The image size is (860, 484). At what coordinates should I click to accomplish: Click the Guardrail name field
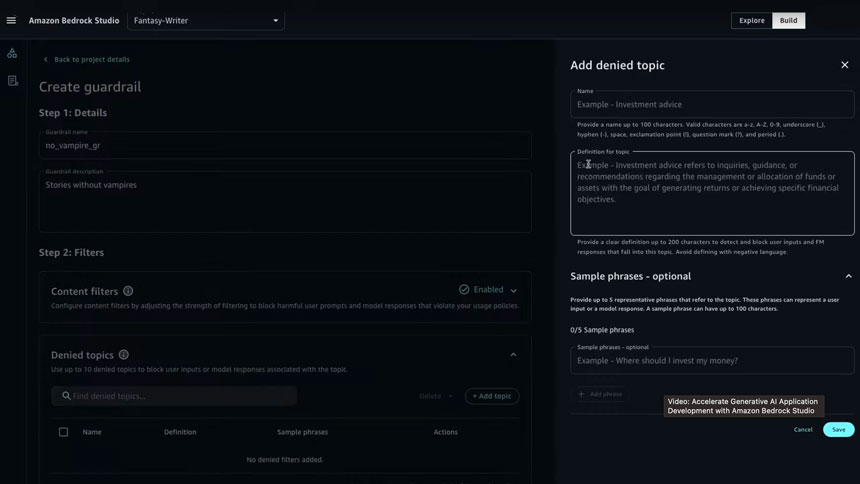285,145
